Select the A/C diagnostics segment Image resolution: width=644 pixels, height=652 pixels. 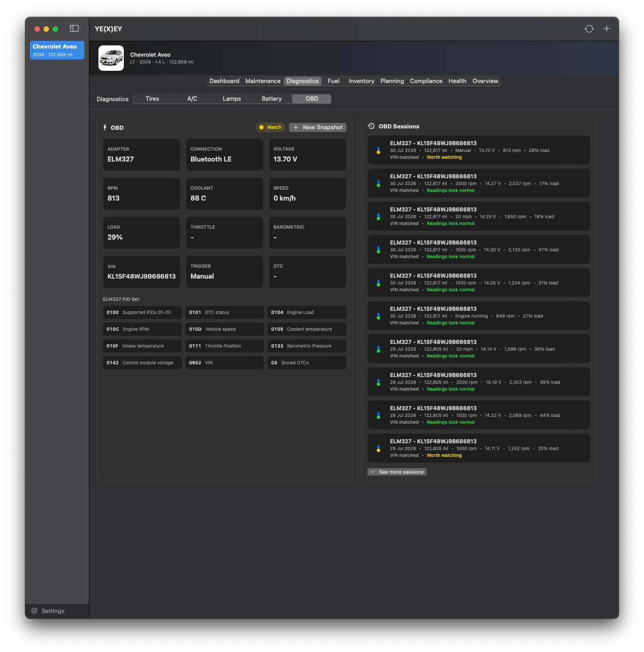(x=192, y=99)
